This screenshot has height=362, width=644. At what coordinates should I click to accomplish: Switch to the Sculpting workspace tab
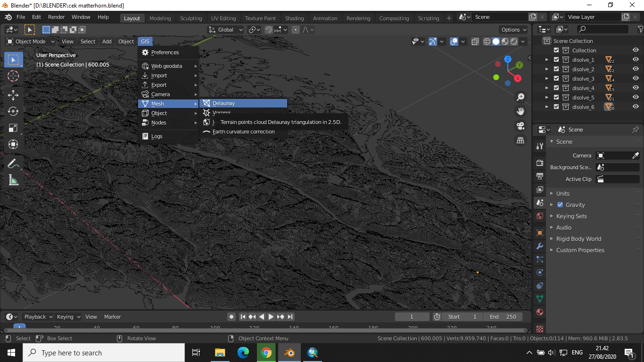191,18
